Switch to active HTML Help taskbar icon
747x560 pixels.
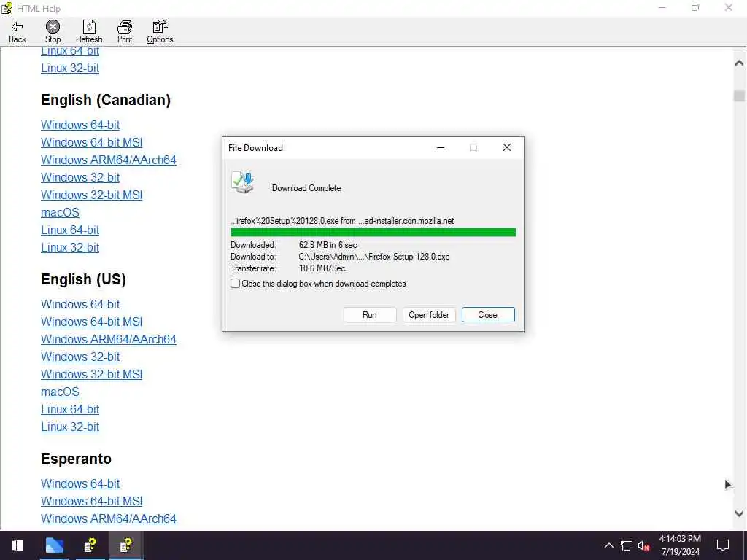(x=125, y=545)
